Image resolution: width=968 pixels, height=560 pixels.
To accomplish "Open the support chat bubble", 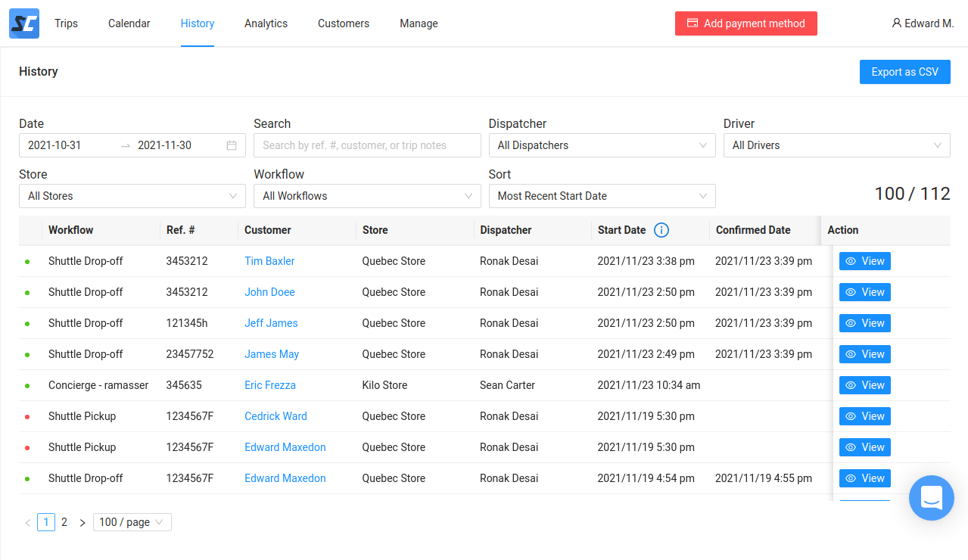I will pos(931,498).
